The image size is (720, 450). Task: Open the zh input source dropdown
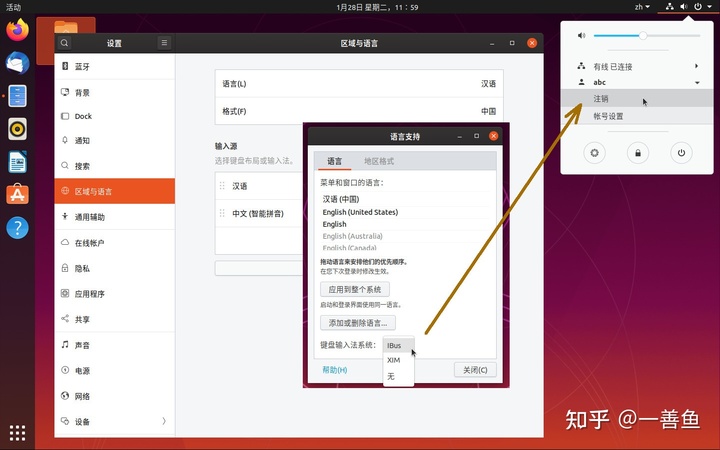(x=642, y=6)
